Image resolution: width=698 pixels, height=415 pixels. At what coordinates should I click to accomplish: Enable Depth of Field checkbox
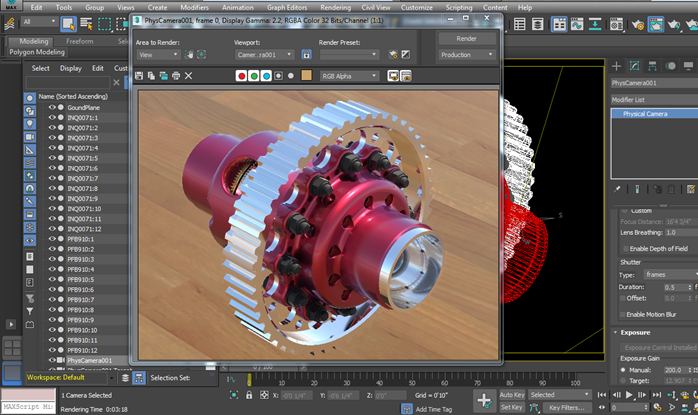(x=625, y=248)
